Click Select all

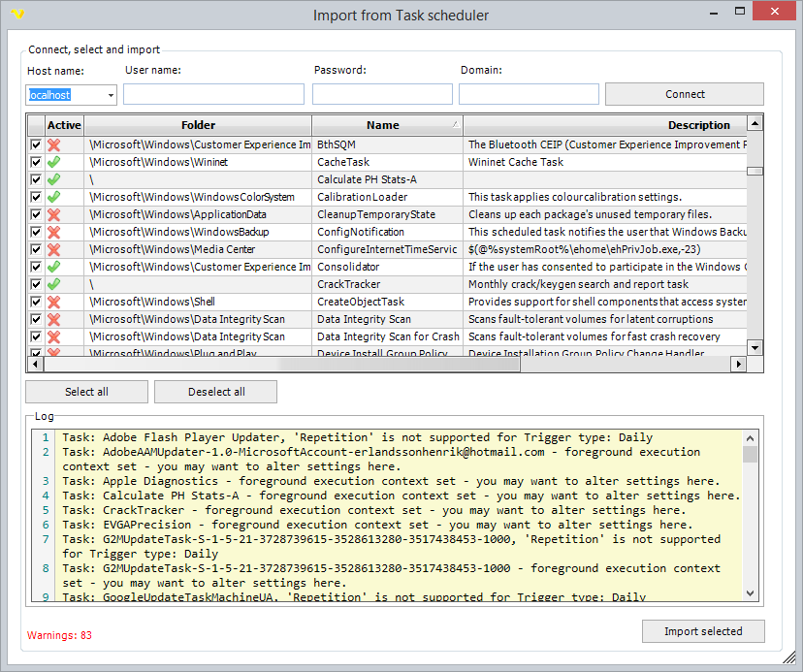[x=85, y=392]
